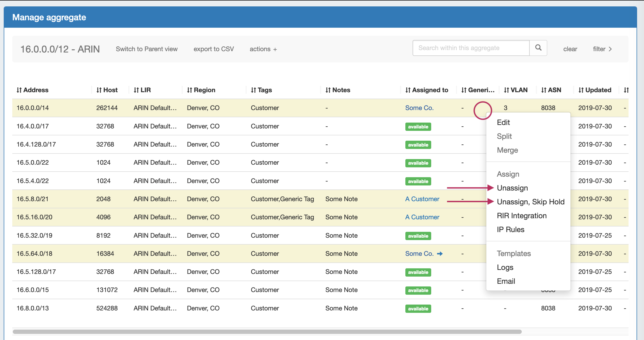The image size is (644, 340).
Task: Click the horizontal table scrollbar
Action: coord(267,332)
